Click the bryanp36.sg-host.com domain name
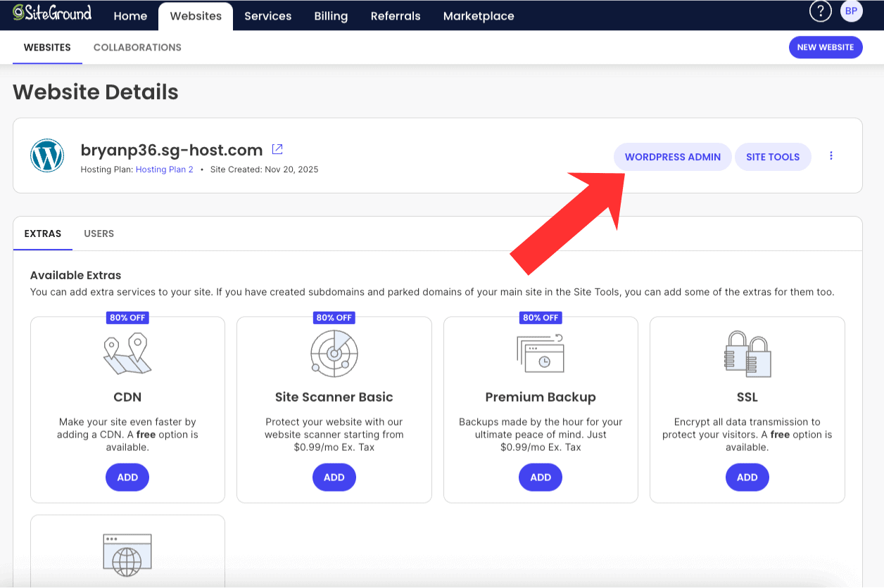 pos(172,150)
